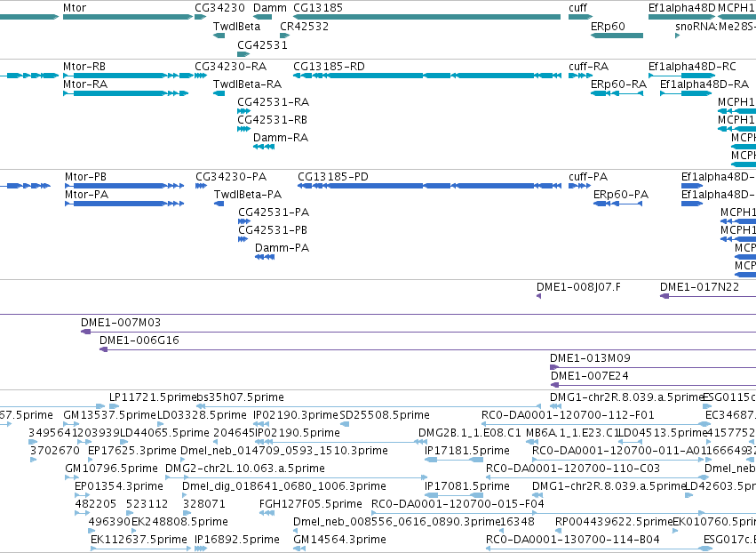Click the cuff-PA protein
The width and height of the screenshot is (756, 553).
point(579,185)
